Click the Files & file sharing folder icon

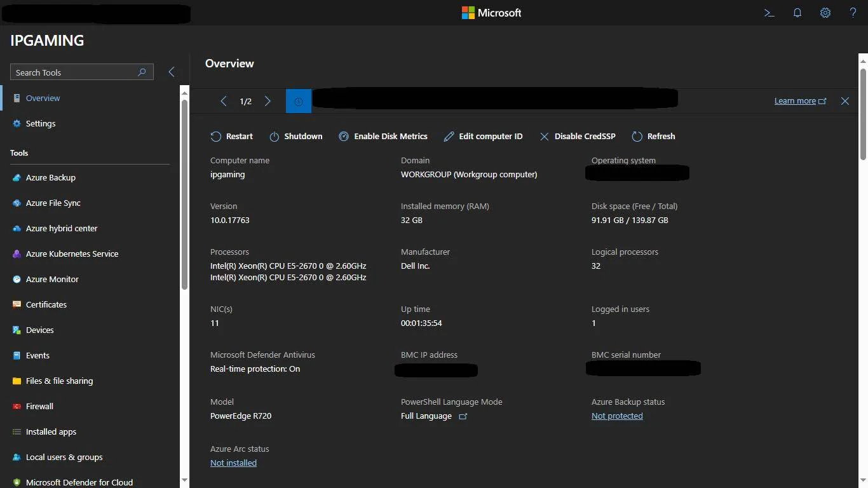click(x=17, y=381)
